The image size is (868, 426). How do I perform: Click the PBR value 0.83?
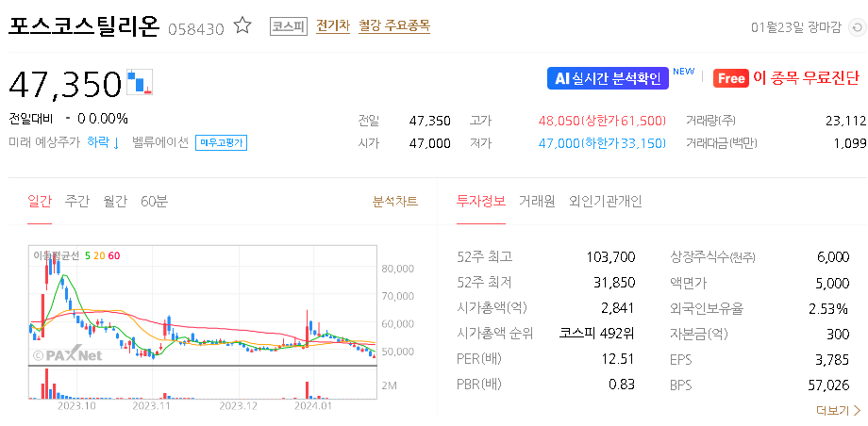[622, 384]
